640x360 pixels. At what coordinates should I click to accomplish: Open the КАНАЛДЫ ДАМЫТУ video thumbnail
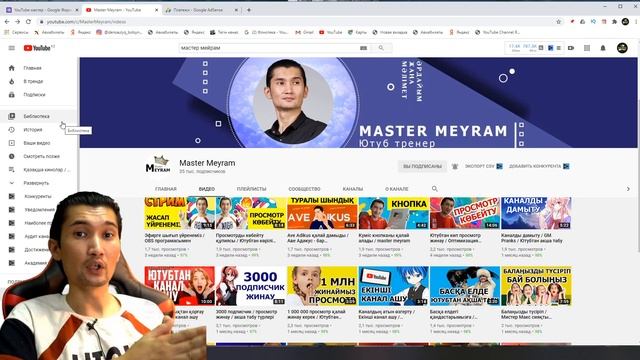click(x=536, y=213)
